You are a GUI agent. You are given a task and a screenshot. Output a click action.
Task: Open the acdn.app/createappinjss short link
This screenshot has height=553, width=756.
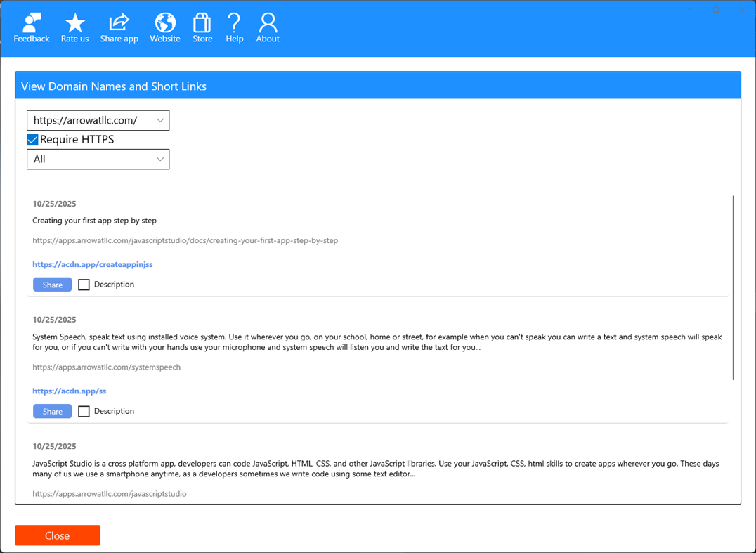[92, 264]
